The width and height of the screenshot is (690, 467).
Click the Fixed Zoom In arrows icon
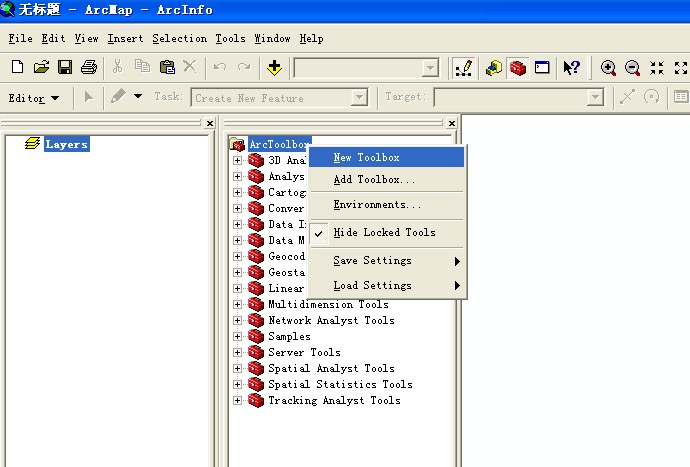(x=657, y=68)
